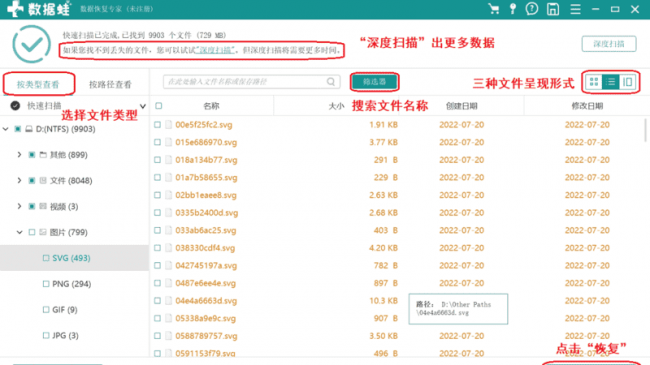
Task: Tick the PNG (294) checkbox
Action: 46,284
